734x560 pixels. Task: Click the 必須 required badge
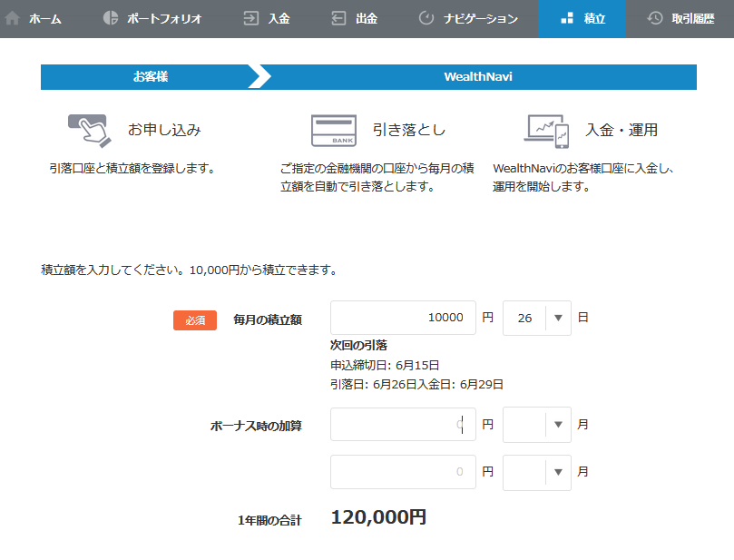click(x=195, y=320)
